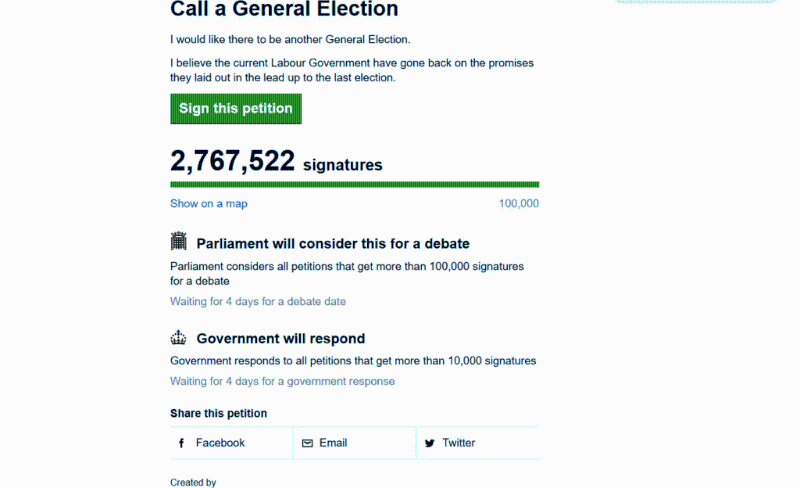Click the 2,767,522 signatures count
Image resolution: width=800 pixels, height=488 pixels.
[232, 161]
